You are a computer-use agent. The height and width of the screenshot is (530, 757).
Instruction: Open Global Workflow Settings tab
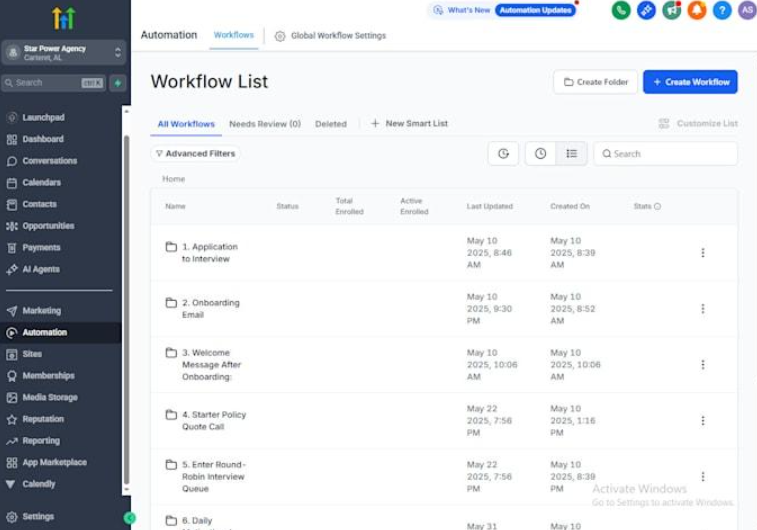pos(330,36)
